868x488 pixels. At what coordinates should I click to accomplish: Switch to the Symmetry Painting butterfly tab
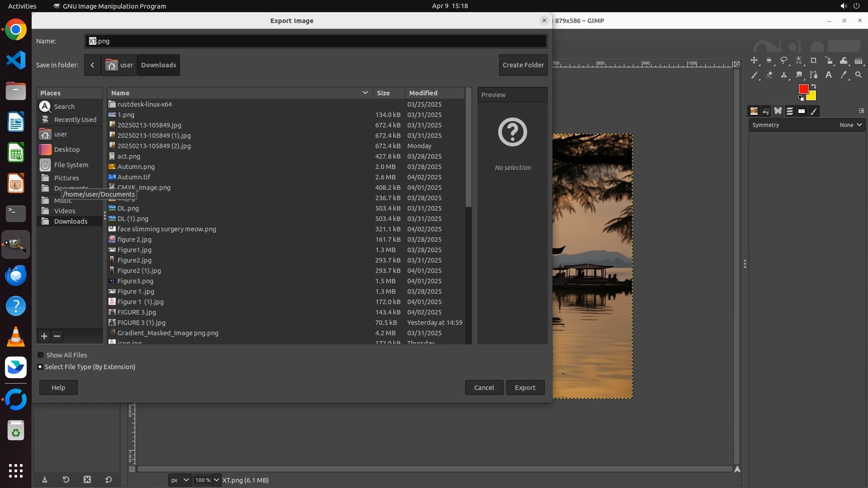click(x=778, y=111)
